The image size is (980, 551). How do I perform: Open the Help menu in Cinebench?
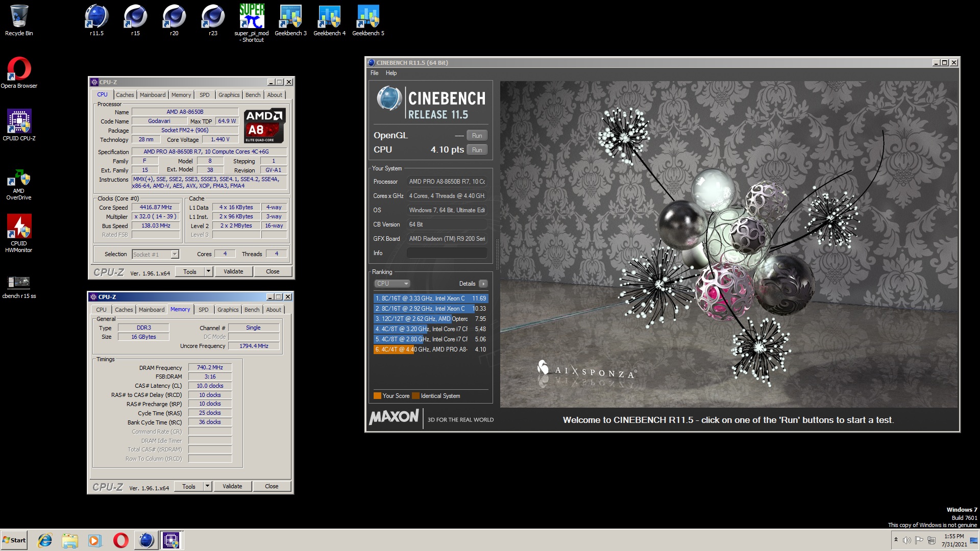coord(391,73)
